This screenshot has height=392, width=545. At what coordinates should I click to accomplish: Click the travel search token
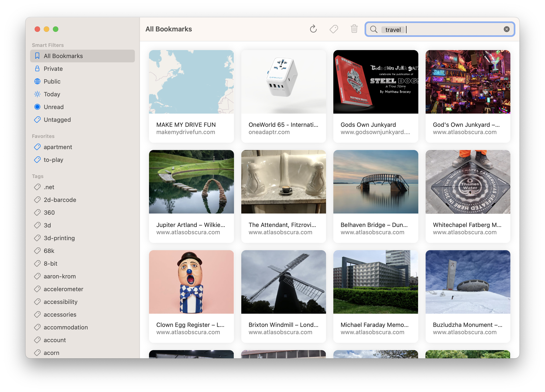(393, 30)
